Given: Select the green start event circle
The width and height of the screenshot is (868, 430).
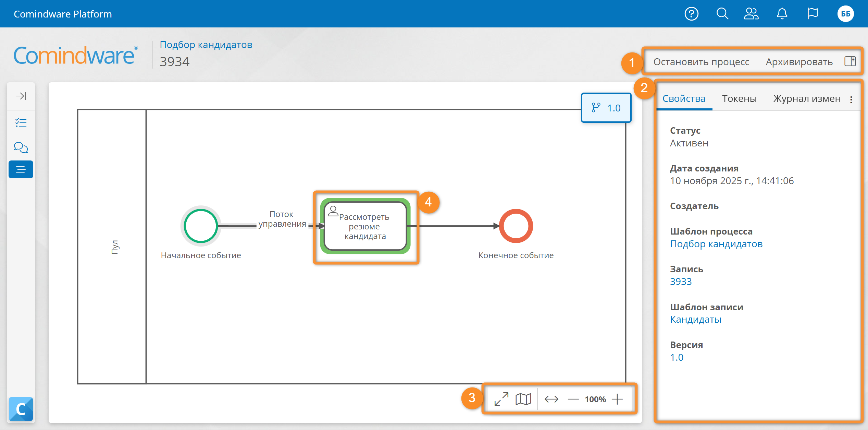Looking at the screenshot, I should coord(201,226).
